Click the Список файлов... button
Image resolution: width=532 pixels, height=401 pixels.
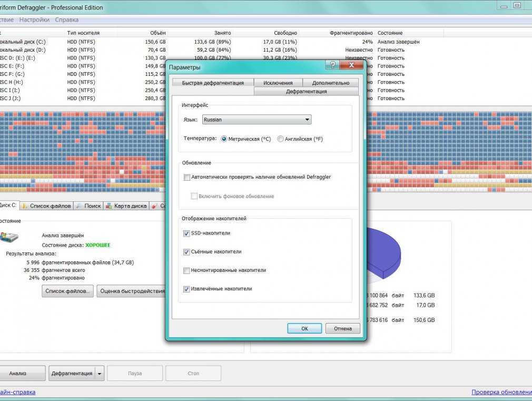tap(67, 291)
